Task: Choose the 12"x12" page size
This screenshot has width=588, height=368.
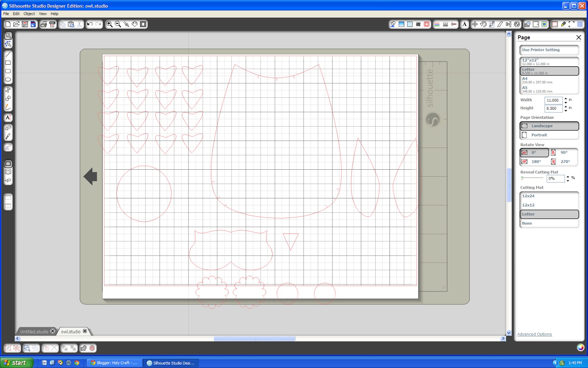Action: (549, 62)
